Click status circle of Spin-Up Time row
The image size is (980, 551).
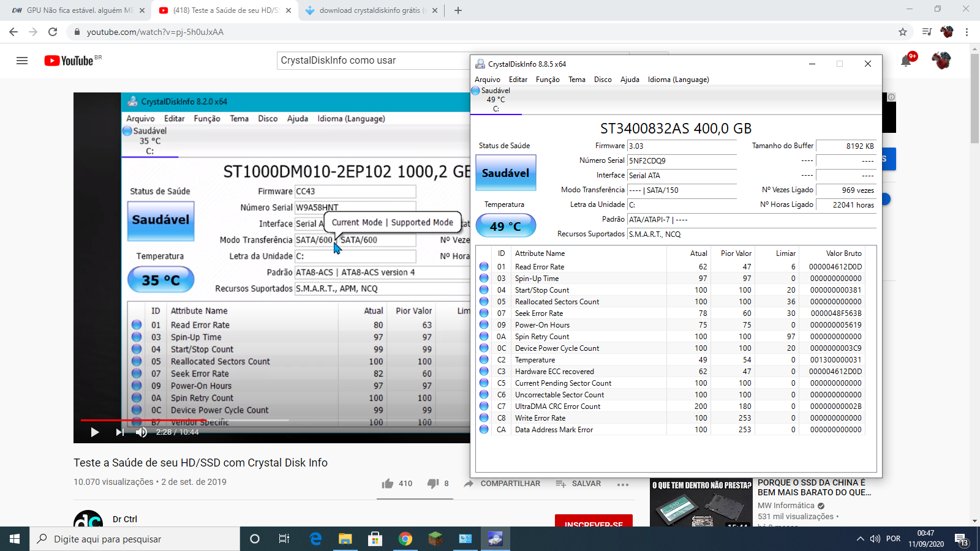pos(484,279)
